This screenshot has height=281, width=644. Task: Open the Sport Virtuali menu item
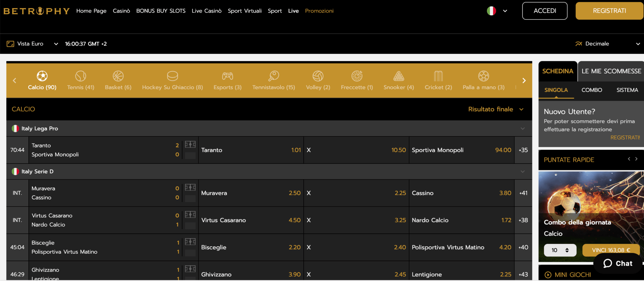point(245,11)
